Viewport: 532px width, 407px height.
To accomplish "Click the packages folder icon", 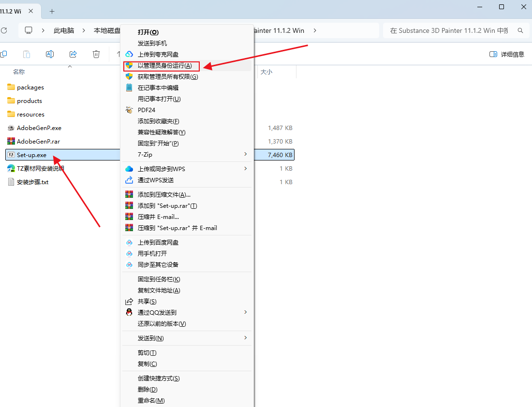I will pos(11,87).
